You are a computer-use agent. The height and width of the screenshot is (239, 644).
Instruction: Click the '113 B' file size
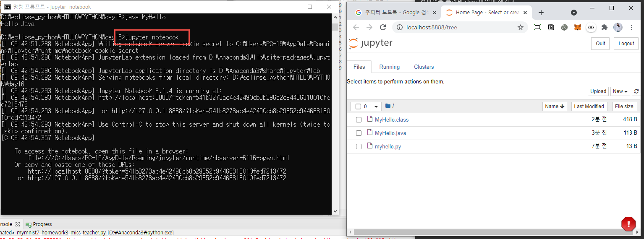point(630,133)
